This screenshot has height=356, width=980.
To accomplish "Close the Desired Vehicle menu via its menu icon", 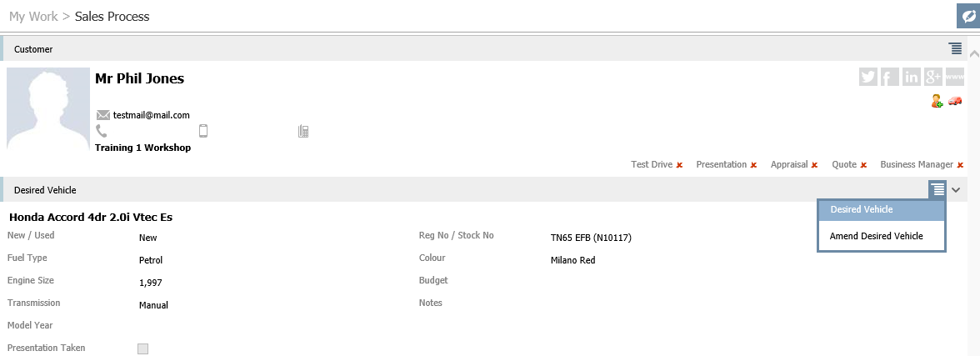I will tap(937, 190).
